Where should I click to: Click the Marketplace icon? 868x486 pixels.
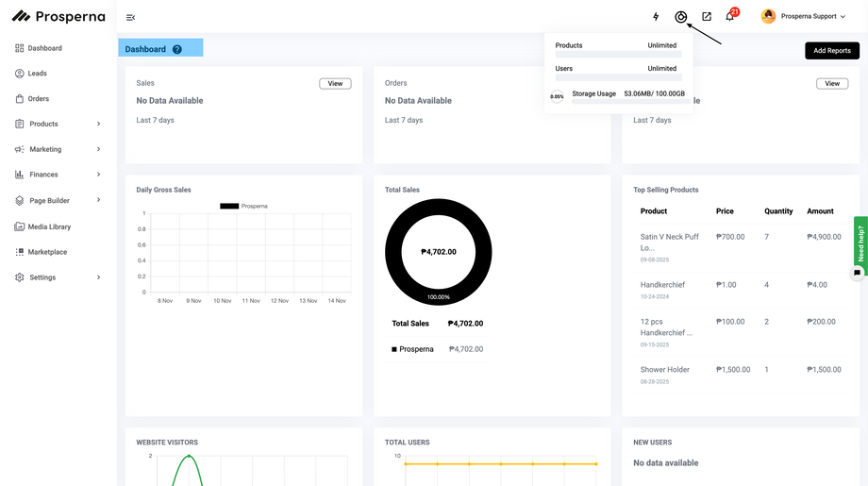click(x=20, y=252)
